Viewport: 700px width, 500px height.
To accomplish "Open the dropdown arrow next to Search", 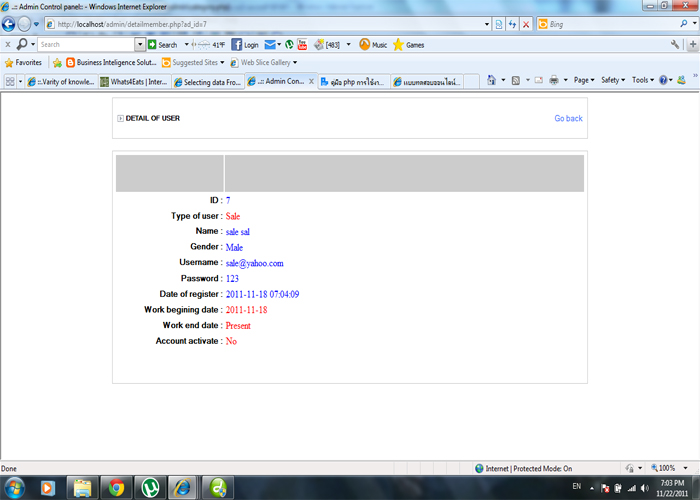I will pyautogui.click(x=186, y=45).
